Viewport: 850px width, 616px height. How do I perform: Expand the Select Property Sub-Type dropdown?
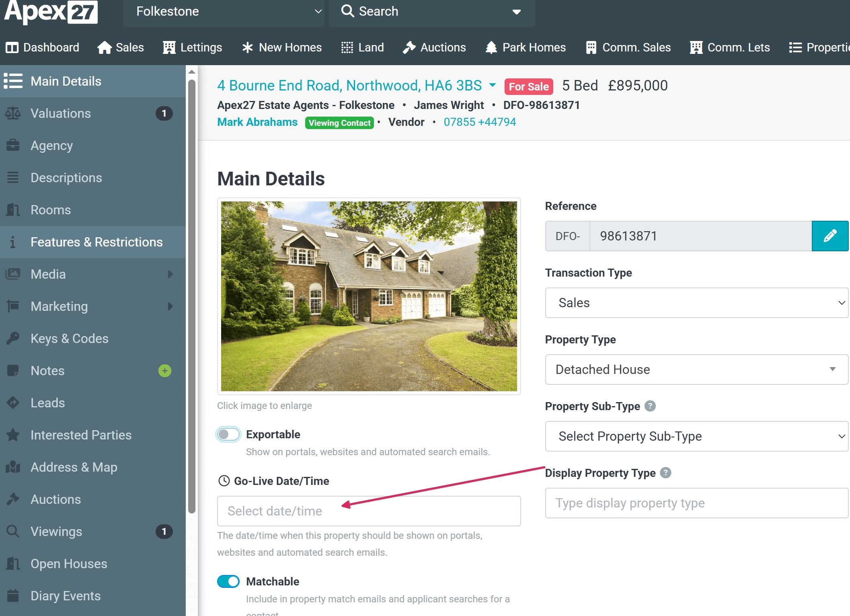[x=696, y=436]
